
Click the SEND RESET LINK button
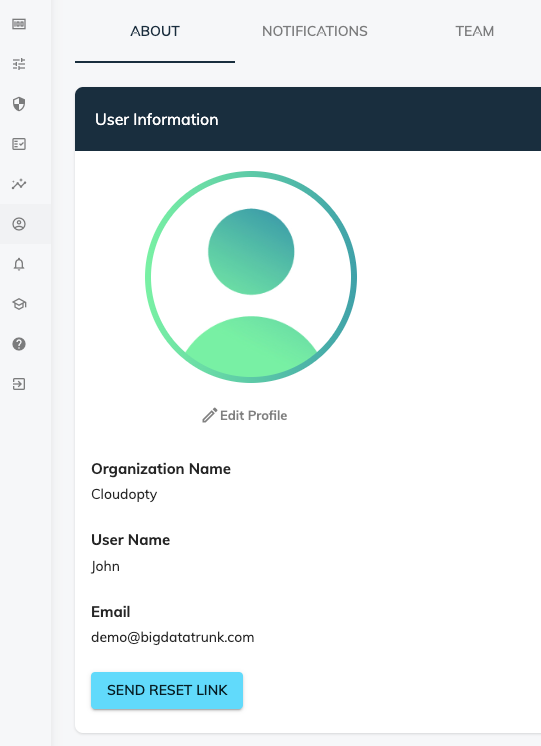(x=167, y=690)
